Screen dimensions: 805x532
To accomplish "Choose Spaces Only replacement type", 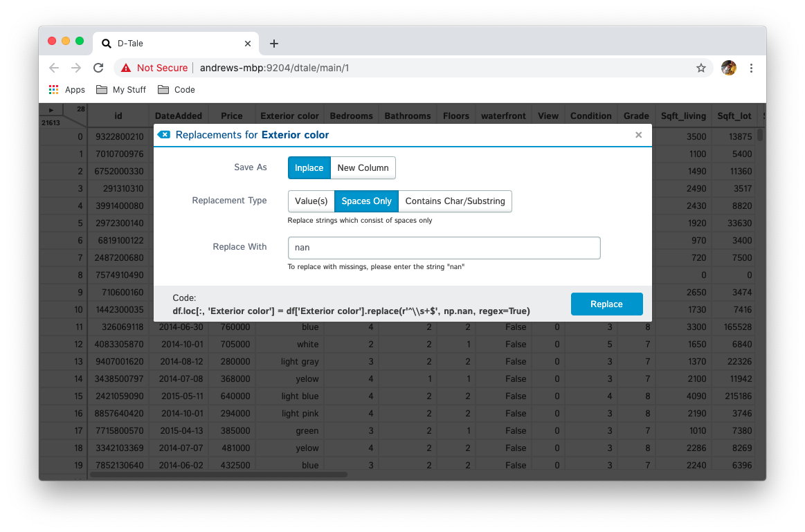I will pyautogui.click(x=366, y=201).
